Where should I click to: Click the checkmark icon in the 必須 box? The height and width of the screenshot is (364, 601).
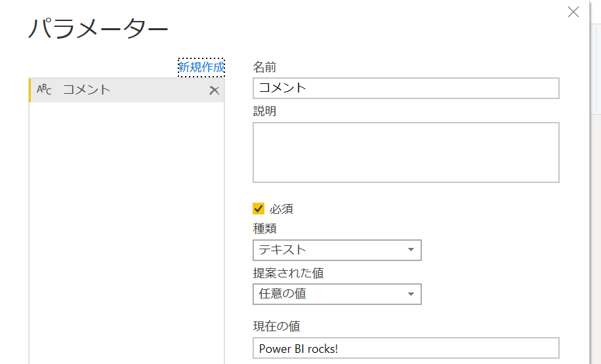259,209
